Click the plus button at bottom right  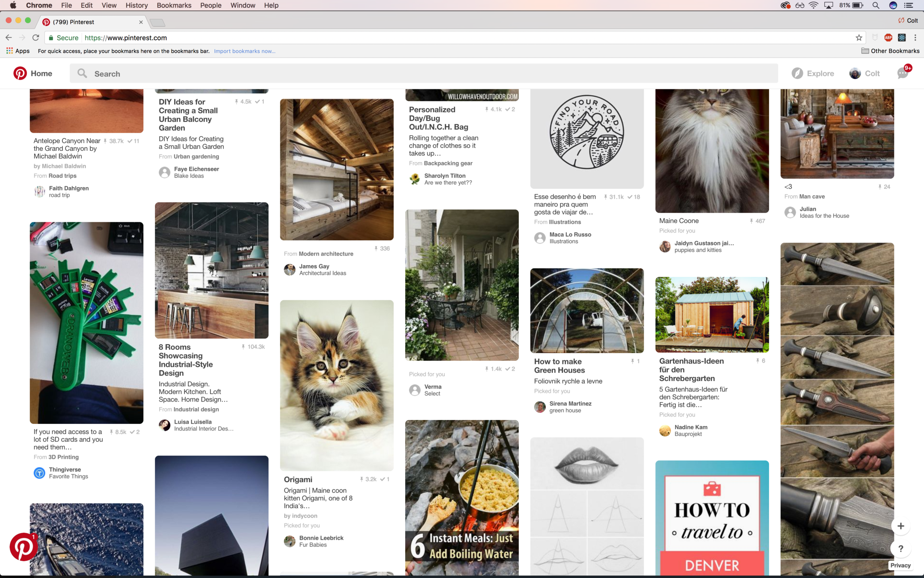900,526
